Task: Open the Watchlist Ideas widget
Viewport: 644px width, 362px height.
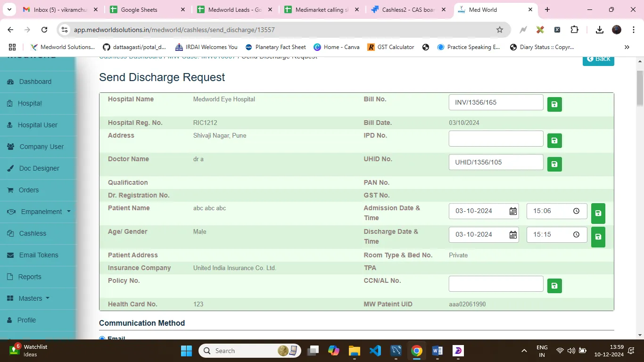Action: tap(28, 350)
